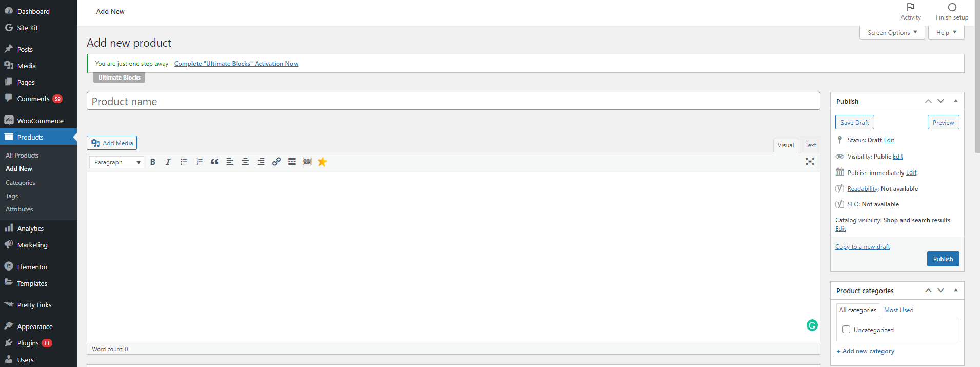Insert a link with the chain icon
980x367 pixels.
tap(276, 162)
